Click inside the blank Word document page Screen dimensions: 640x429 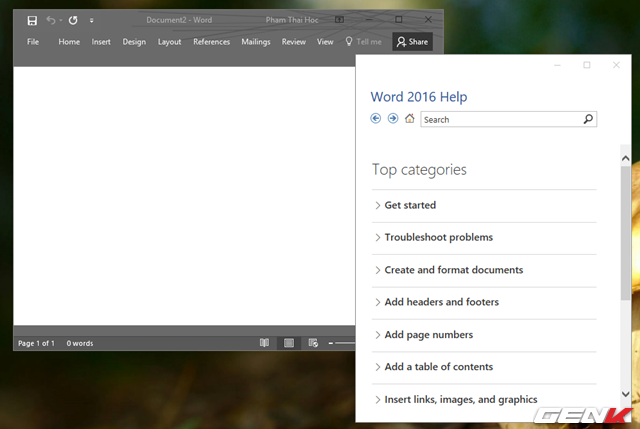tap(184, 196)
